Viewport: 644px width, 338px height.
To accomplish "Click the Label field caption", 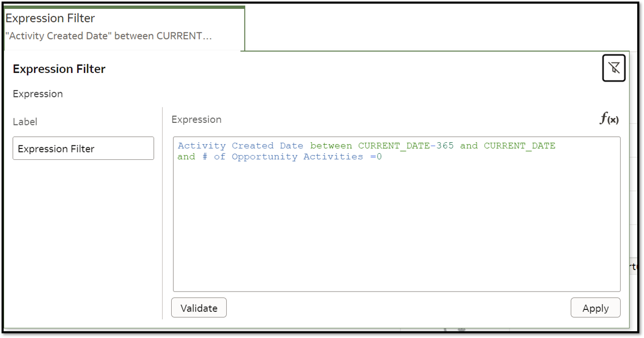I will [x=24, y=122].
